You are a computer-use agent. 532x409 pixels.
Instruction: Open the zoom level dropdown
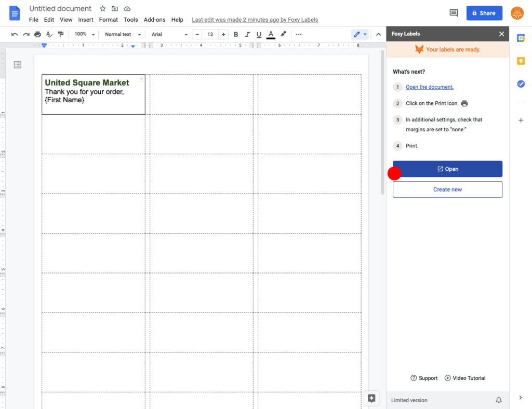coord(84,34)
